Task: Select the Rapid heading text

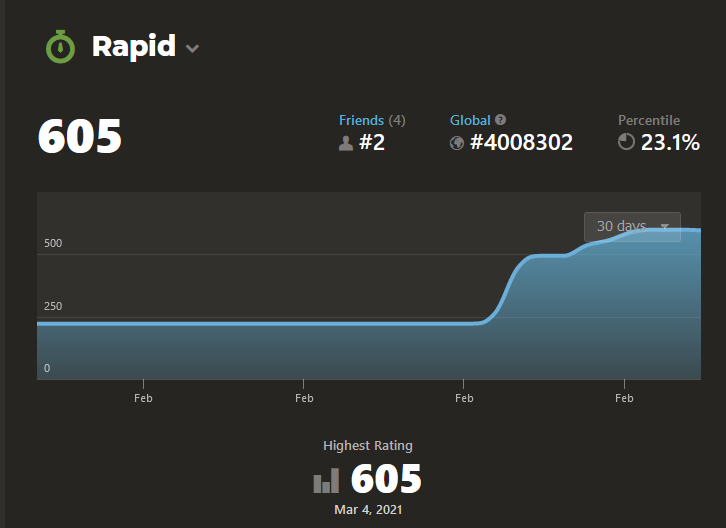Action: (x=134, y=47)
